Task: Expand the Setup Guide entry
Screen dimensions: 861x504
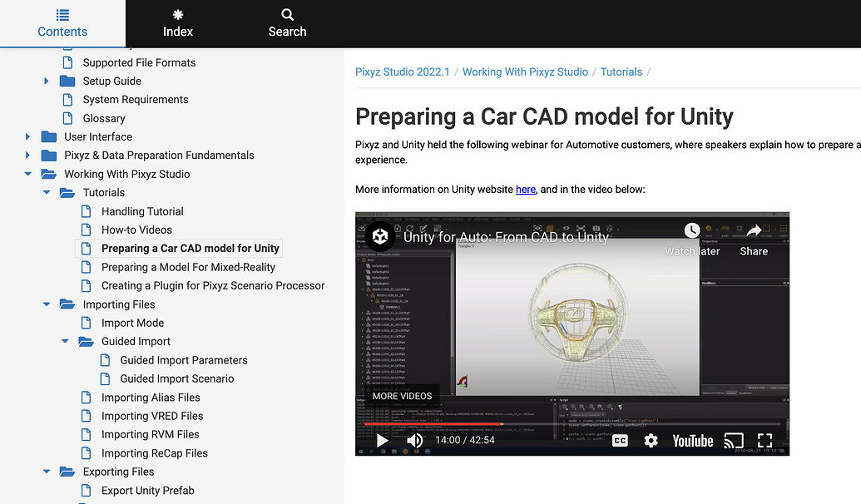Action: [x=47, y=81]
